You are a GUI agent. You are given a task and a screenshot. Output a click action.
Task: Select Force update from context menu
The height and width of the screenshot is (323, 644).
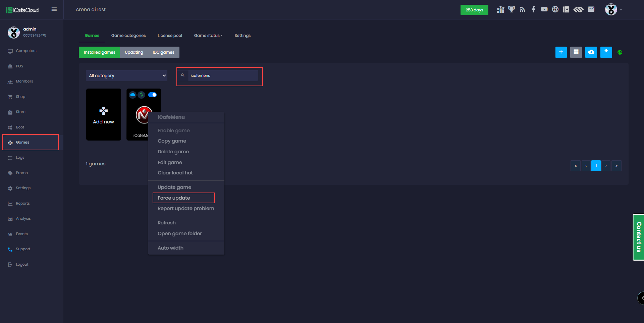(174, 198)
